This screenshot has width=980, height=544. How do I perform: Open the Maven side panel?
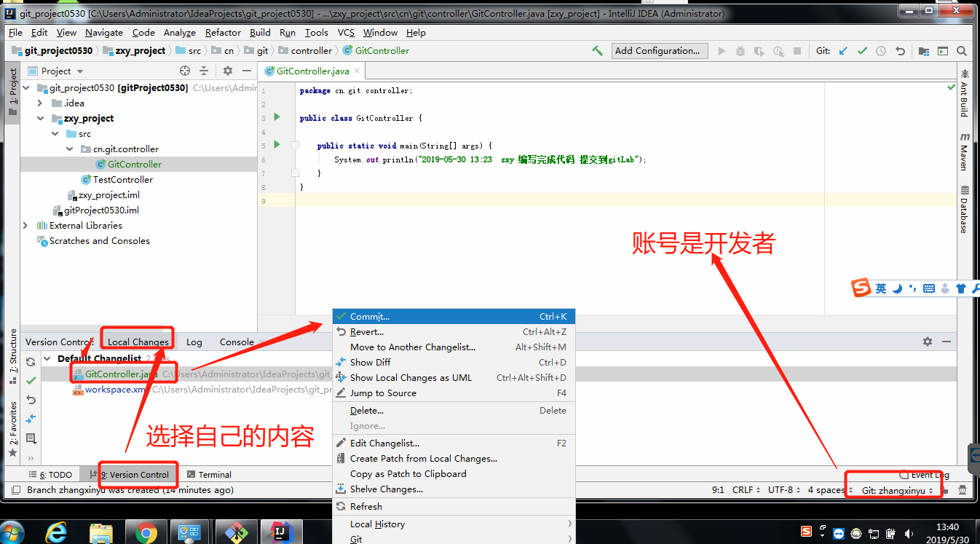click(964, 151)
